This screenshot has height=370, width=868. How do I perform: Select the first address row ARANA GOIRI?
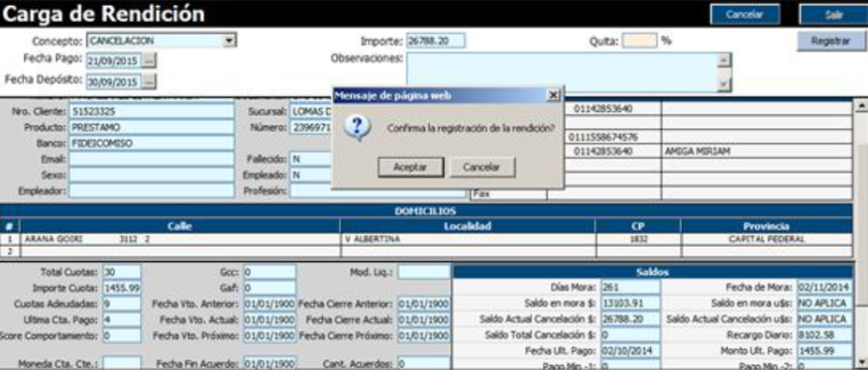click(178, 239)
